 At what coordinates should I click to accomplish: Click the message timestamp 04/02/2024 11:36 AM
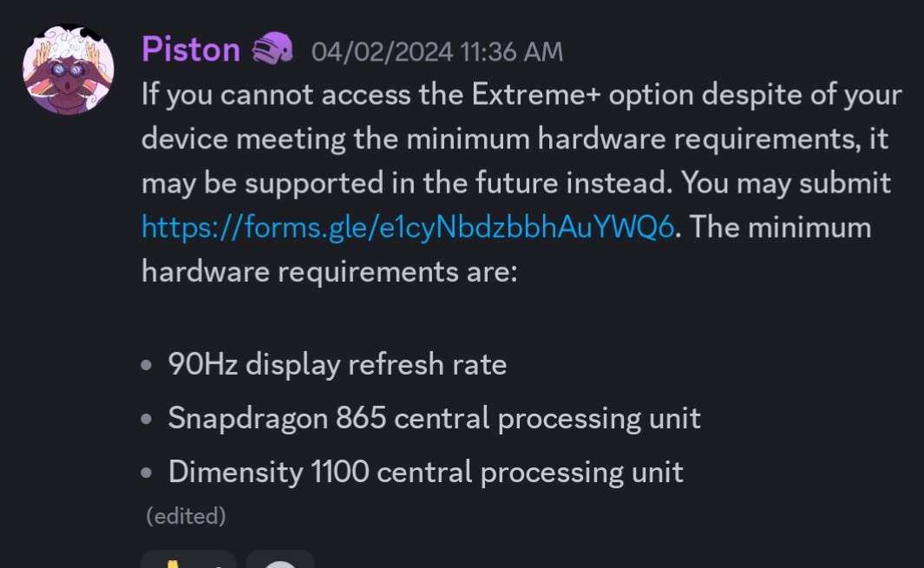coord(436,50)
